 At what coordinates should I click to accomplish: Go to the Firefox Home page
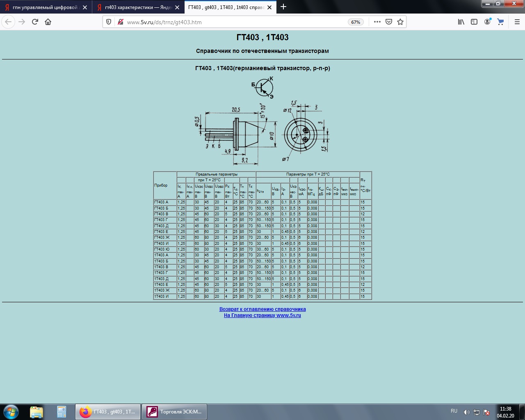coord(48,22)
